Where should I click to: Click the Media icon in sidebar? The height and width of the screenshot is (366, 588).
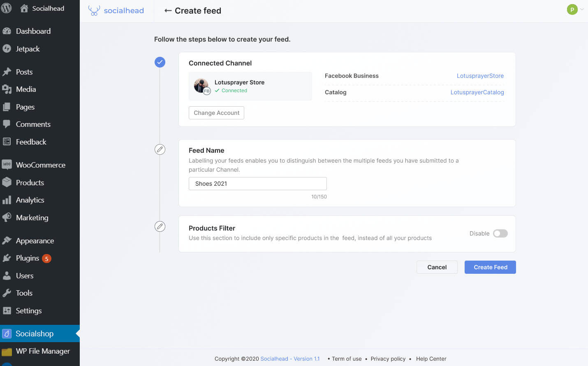(x=7, y=89)
